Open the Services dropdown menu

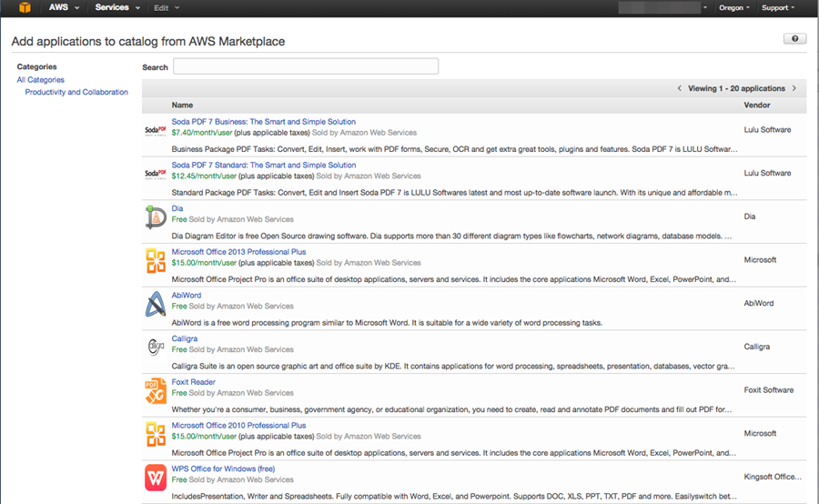click(x=117, y=7)
